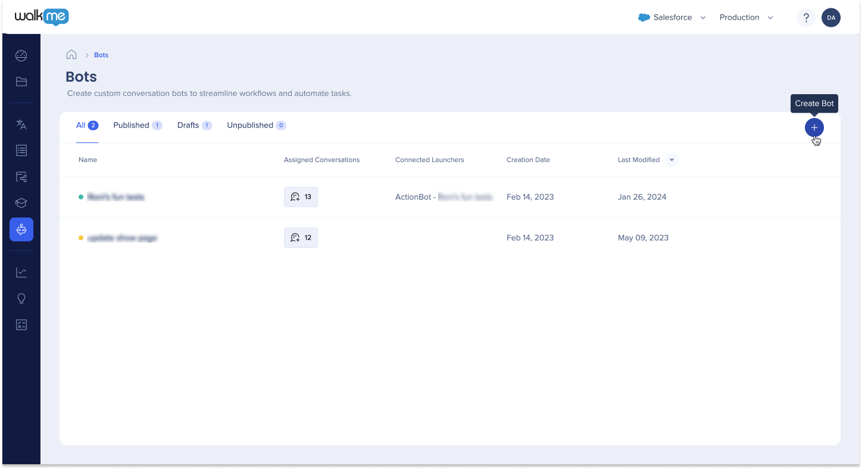This screenshot has width=868, height=469.
Task: Click the Creation Date column header
Action: coord(528,160)
